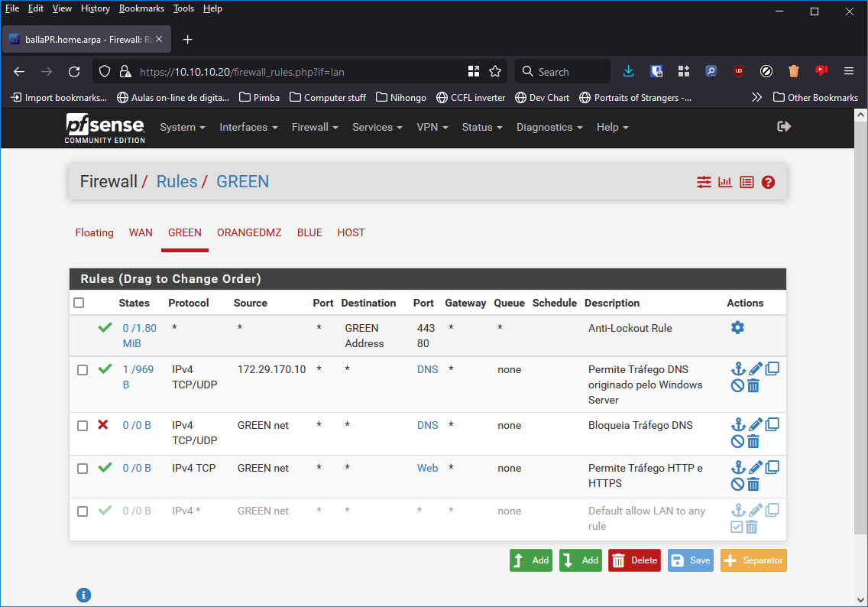The width and height of the screenshot is (868, 607).
Task: Switch to the Floating rules tab
Action: pos(94,232)
